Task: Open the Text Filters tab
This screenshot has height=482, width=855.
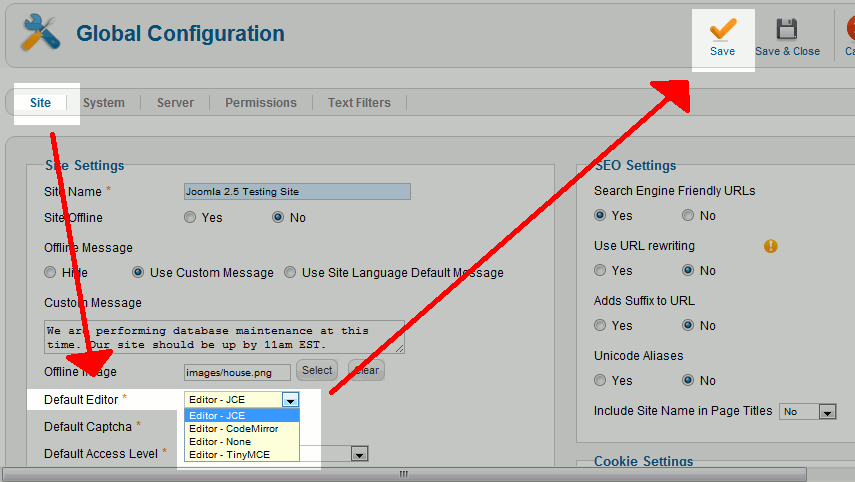Action: click(x=359, y=103)
